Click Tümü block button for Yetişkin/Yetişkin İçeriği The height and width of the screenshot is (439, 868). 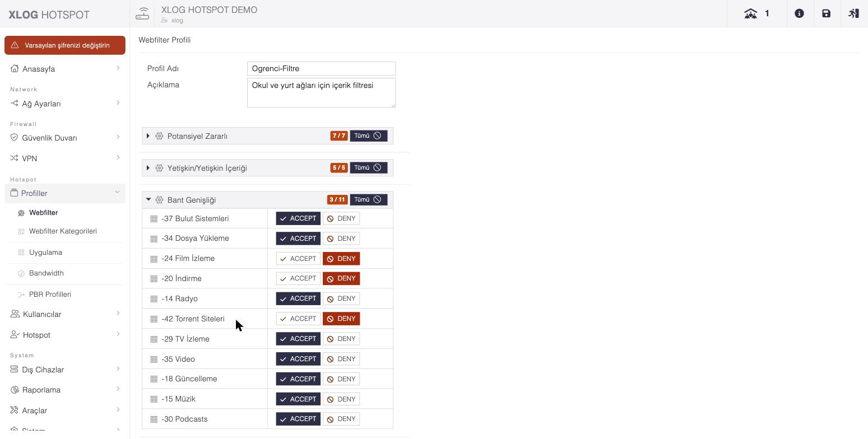tap(369, 167)
